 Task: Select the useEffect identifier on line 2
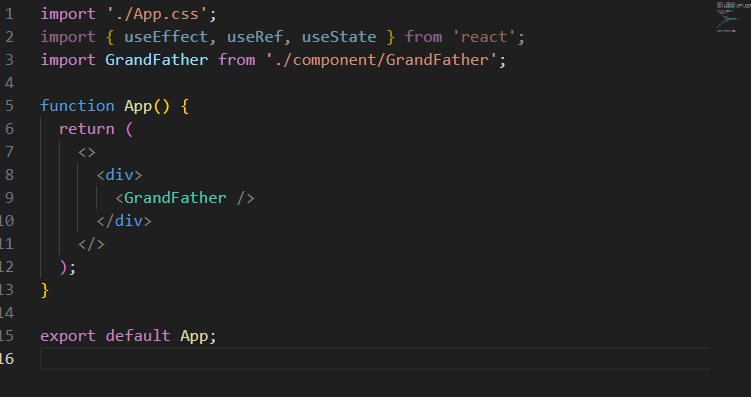click(166, 37)
